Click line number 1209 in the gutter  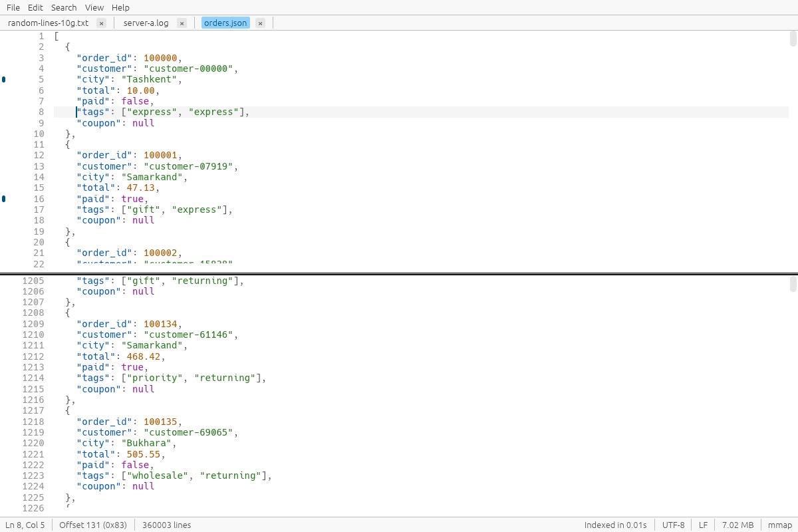33,324
